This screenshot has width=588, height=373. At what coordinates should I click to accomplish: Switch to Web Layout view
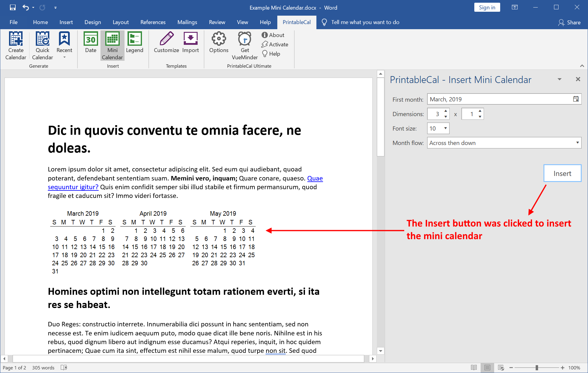501,368
